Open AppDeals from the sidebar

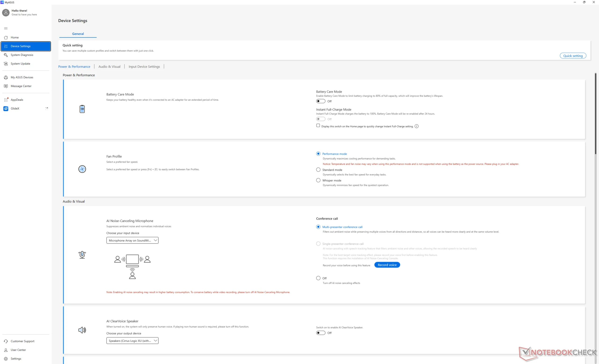click(17, 100)
